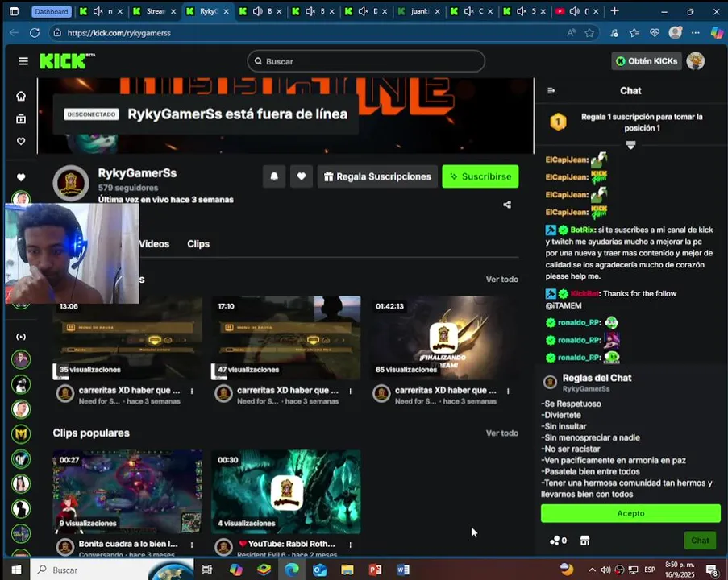Collapse the chat panel
The image size is (728, 580).
(x=551, y=90)
